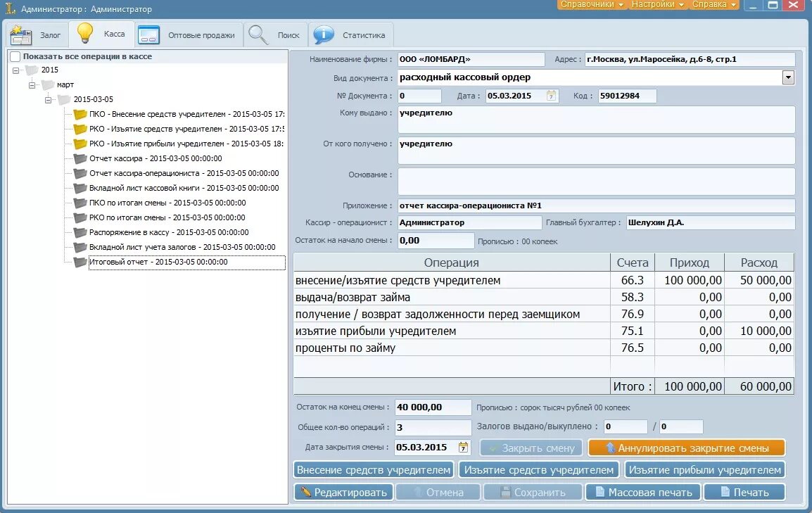The height and width of the screenshot is (513, 812).
Task: Click the Остаток на начало смены field
Action: pos(436,240)
